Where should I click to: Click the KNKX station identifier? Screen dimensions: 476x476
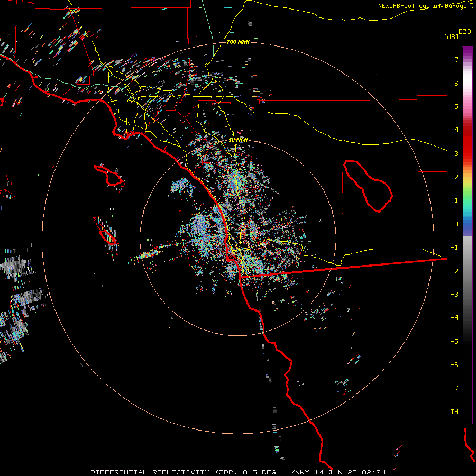tap(300, 472)
